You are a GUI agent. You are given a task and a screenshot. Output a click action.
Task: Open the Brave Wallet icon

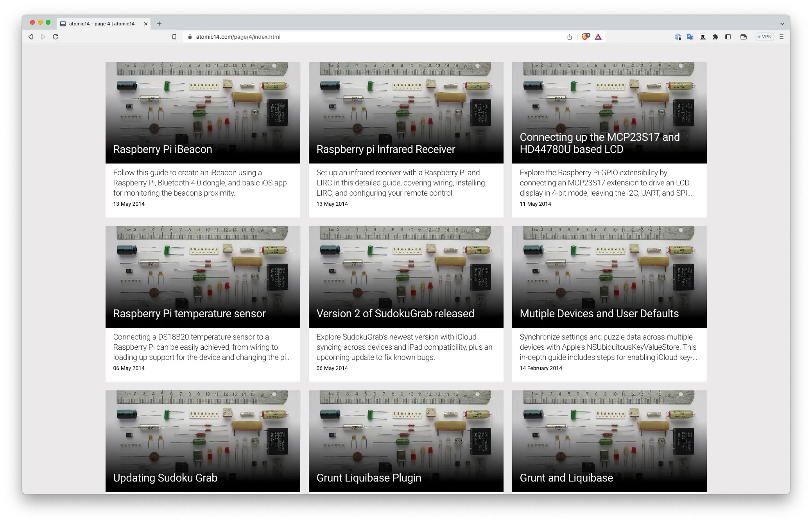[x=744, y=37]
